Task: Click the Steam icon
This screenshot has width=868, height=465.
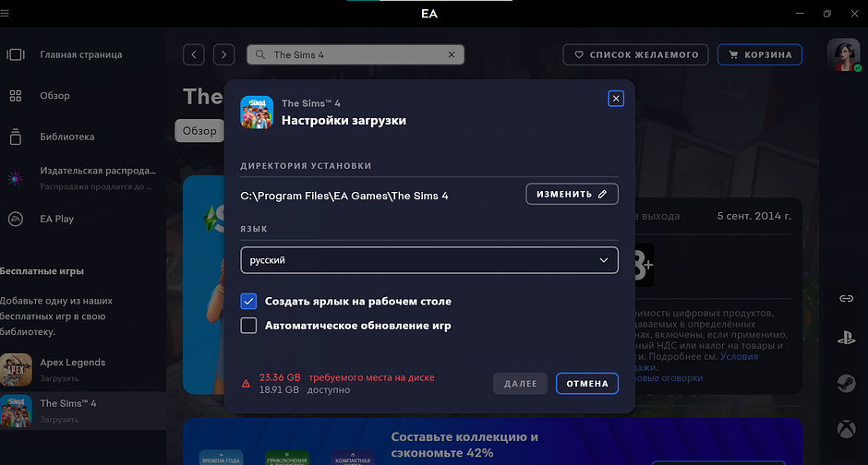Action: (x=847, y=383)
